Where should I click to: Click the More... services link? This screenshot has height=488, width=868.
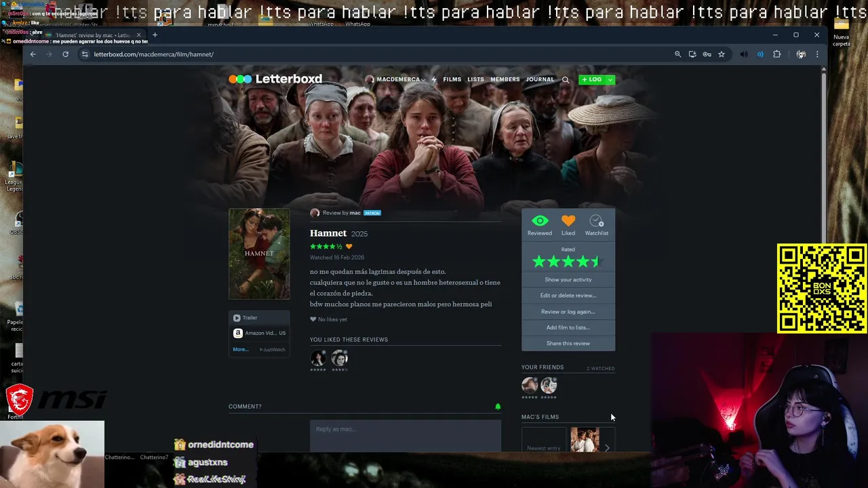pos(241,350)
